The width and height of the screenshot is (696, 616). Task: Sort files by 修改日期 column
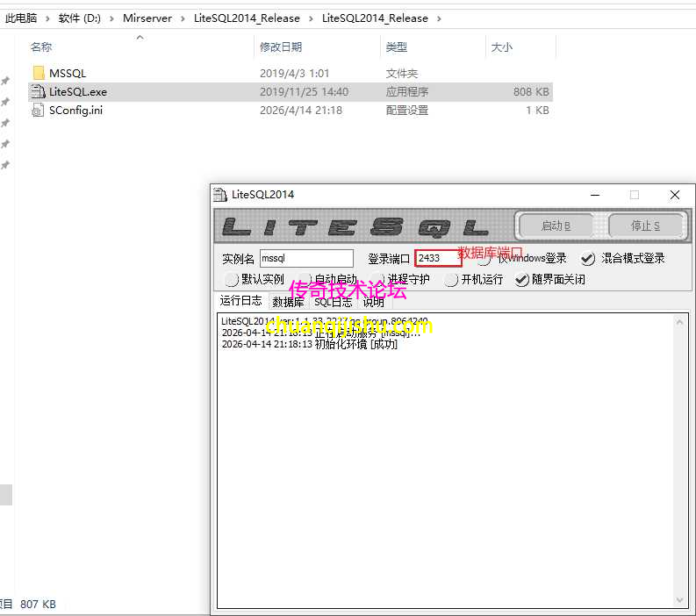pyautogui.click(x=281, y=47)
